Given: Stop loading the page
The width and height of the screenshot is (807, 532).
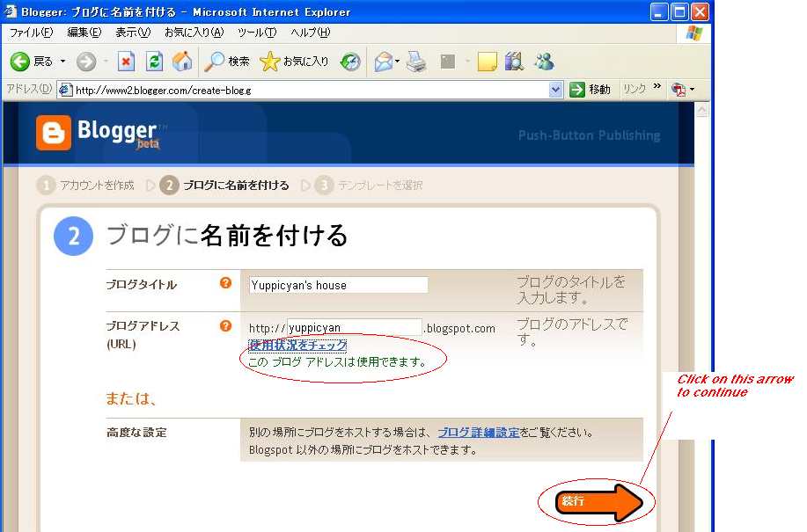Looking at the screenshot, I should click(x=126, y=62).
